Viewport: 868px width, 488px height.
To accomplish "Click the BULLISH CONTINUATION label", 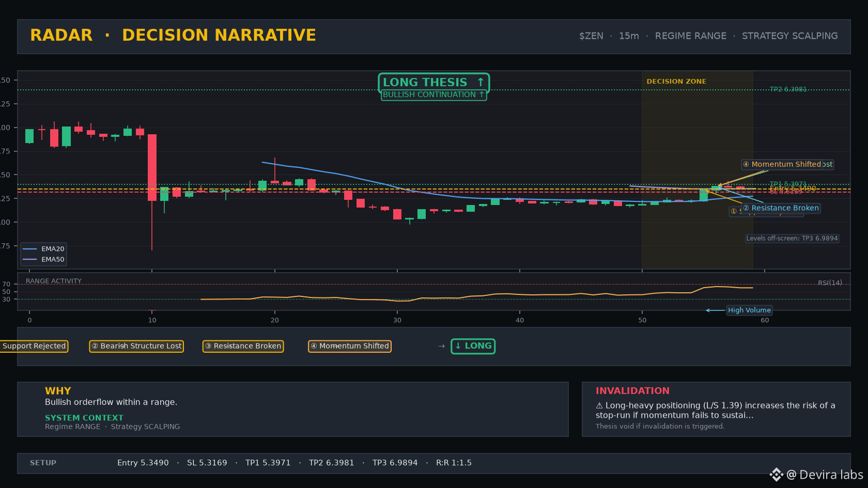I will [x=433, y=95].
